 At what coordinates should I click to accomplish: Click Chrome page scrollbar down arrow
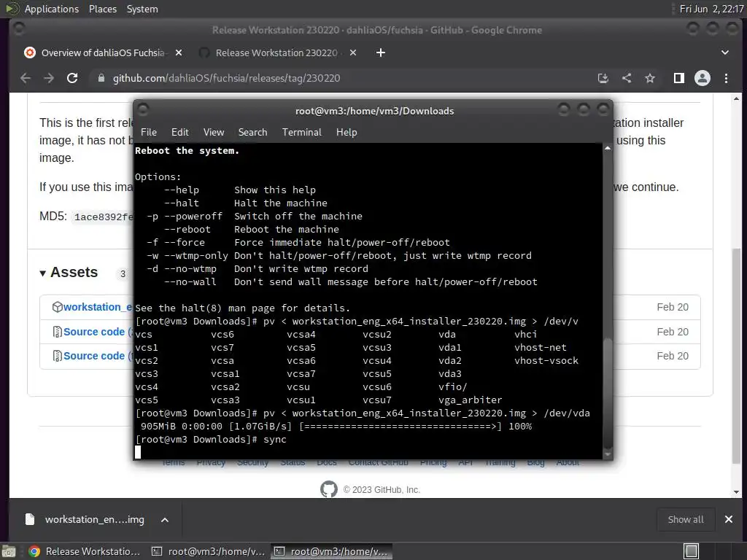tap(737, 492)
